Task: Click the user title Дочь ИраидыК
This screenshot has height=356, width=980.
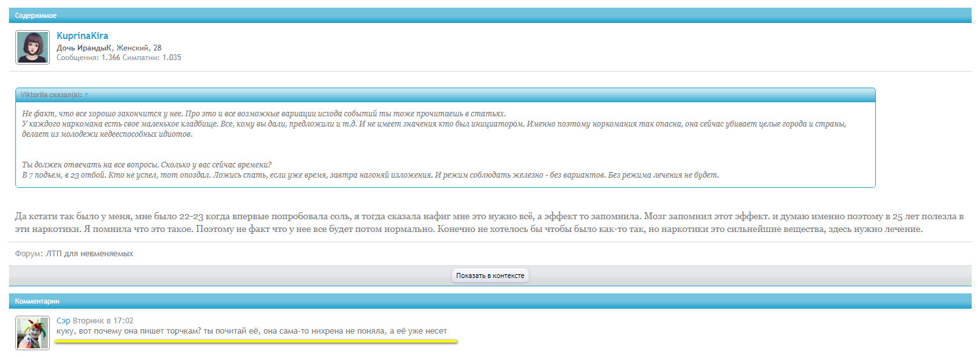Action: [x=84, y=47]
